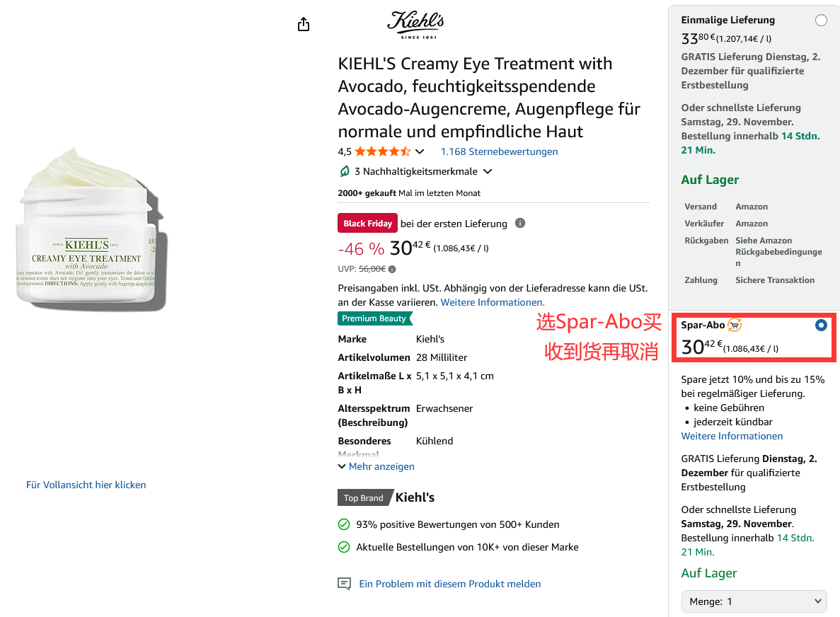The width and height of the screenshot is (840, 617).
Task: Expand Mehr anzeigen product details
Action: (376, 466)
